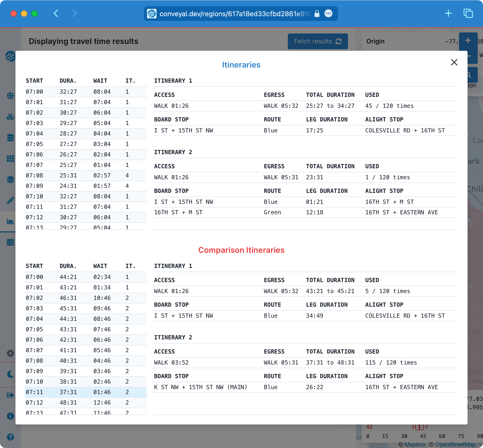The width and height of the screenshot is (483, 448).
Task: Close the Itineraries dialog with X
Action: 454,62
